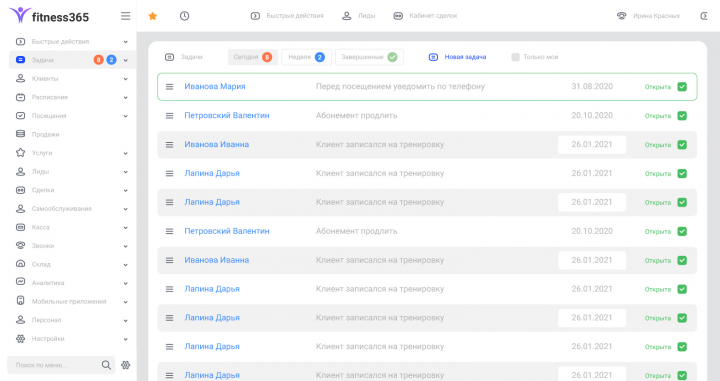Click the Настройки gear icon in sidebar

tap(20, 338)
